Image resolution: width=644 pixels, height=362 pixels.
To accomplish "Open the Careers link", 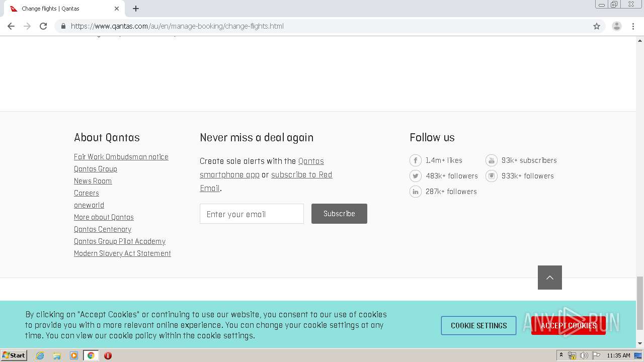I will 86,193.
